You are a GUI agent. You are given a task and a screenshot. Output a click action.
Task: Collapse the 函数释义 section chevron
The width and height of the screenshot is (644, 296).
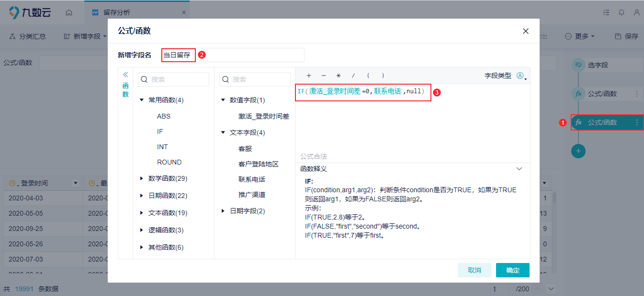pyautogui.click(x=520, y=169)
